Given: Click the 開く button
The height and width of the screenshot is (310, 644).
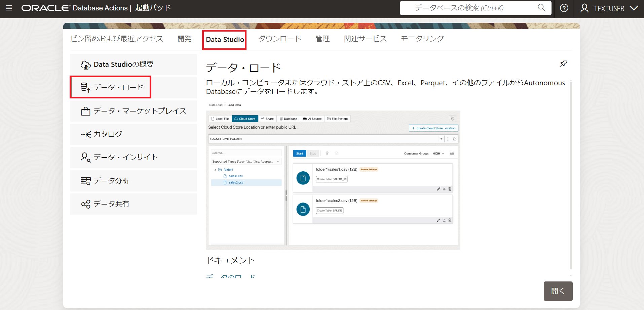Looking at the screenshot, I should click(558, 291).
